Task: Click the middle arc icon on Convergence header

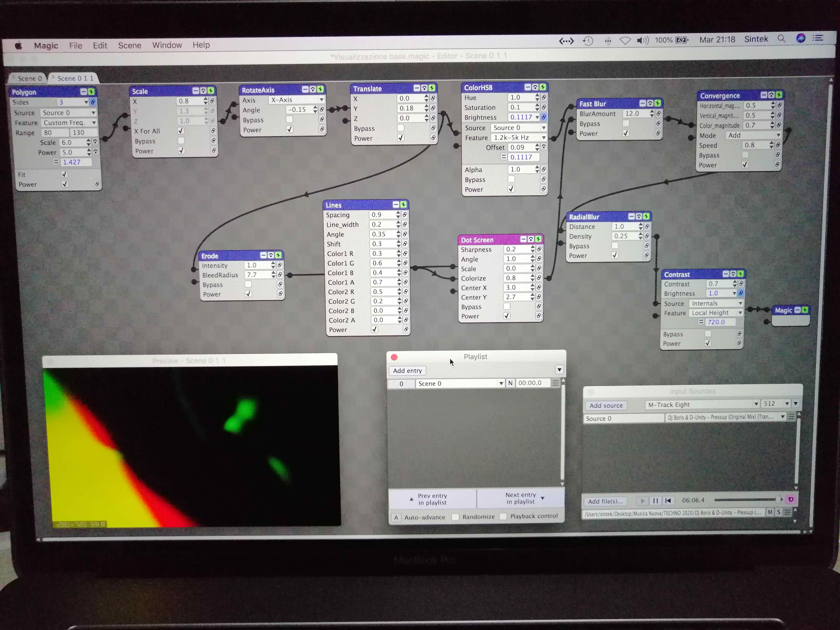Action: (x=771, y=95)
